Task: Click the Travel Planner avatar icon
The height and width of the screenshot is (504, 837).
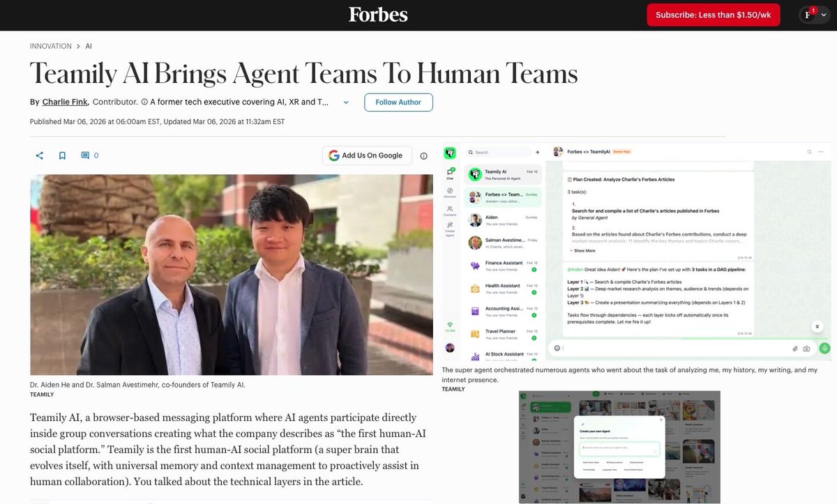Action: point(475,334)
